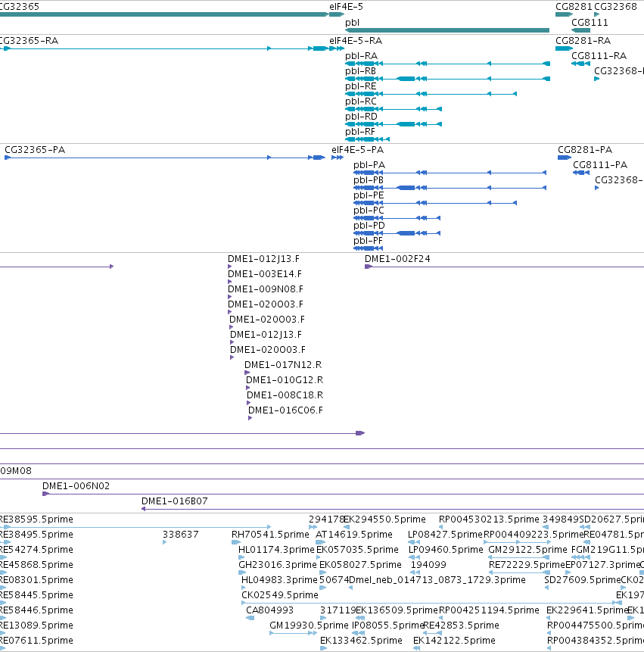This screenshot has width=644, height=652.
Task: Select the RE72229.5prime EST label
Action: click(x=527, y=565)
